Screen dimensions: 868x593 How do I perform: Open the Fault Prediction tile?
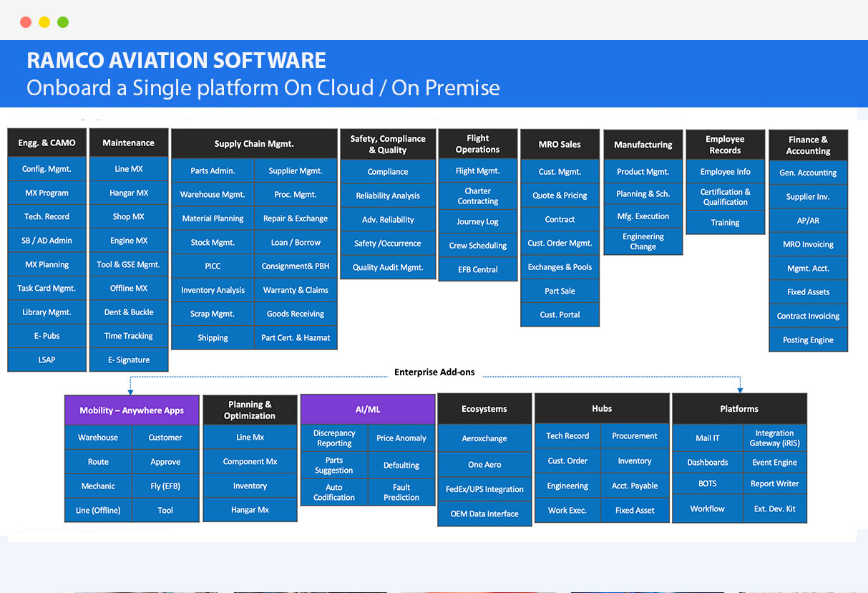coord(401,493)
